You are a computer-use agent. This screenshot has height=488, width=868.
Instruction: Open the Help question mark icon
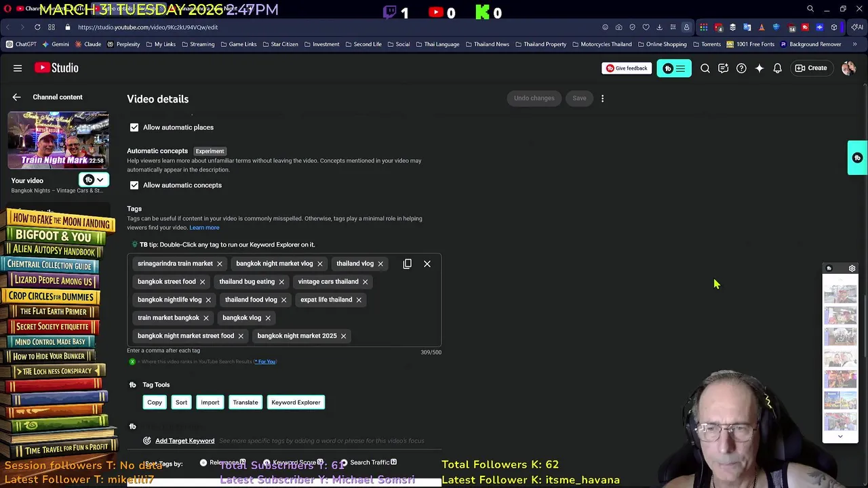click(741, 68)
